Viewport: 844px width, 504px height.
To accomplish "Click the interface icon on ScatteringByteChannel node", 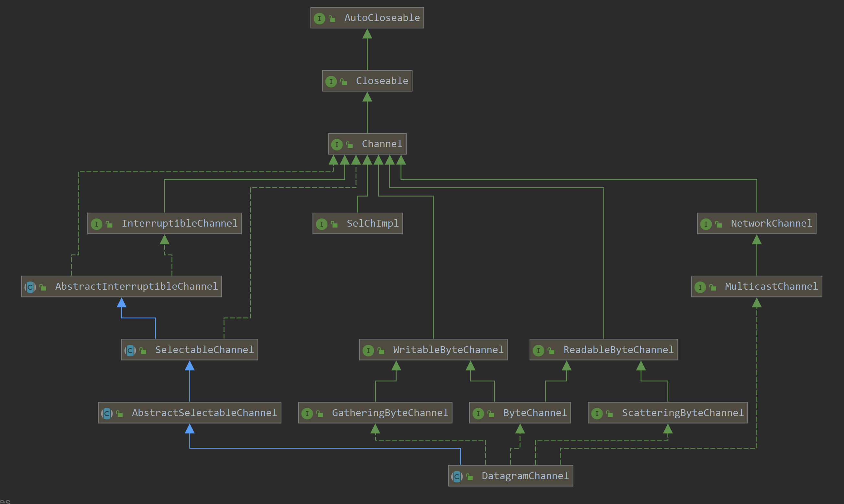I will [597, 413].
